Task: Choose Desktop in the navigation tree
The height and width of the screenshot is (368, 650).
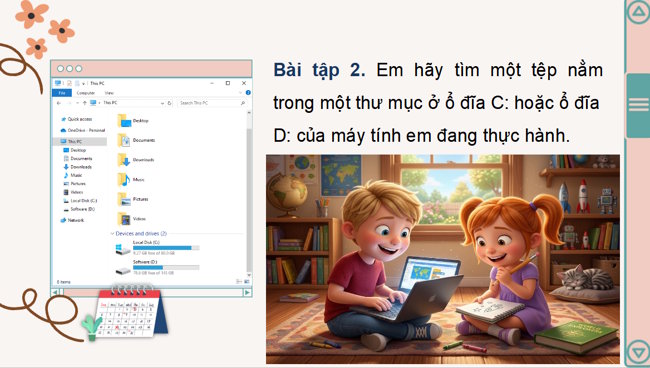Action: [75, 150]
